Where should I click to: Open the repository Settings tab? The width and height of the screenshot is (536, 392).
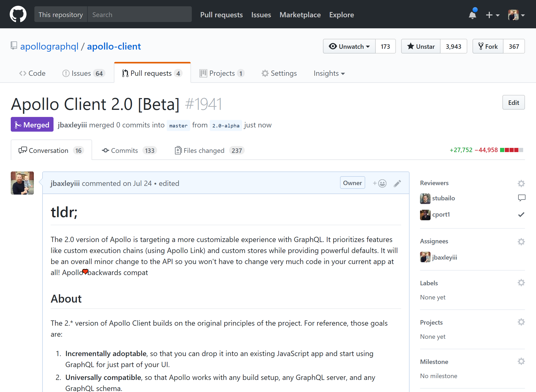(x=279, y=73)
